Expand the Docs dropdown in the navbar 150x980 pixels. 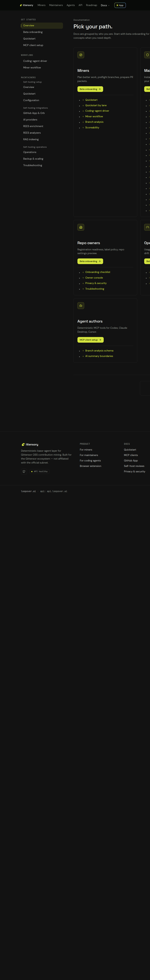105,5
